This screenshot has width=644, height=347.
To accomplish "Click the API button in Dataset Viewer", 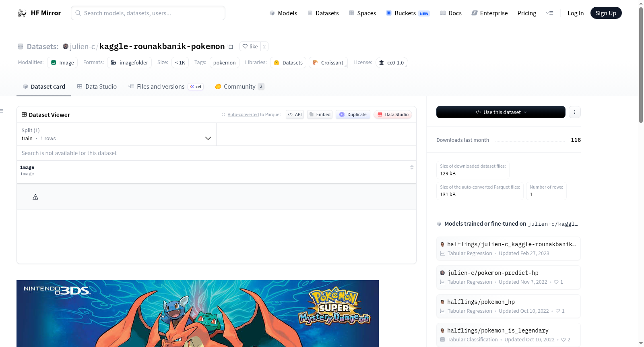I will click(x=295, y=114).
